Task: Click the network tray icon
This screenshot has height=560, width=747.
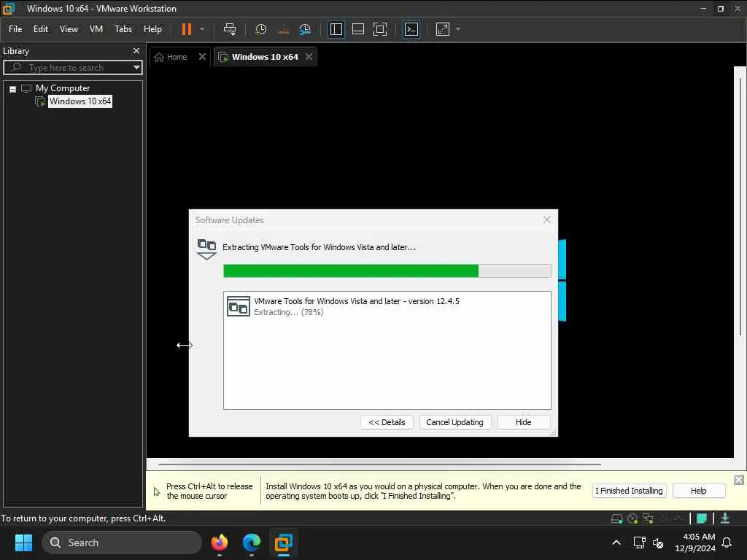Action: pyautogui.click(x=639, y=542)
